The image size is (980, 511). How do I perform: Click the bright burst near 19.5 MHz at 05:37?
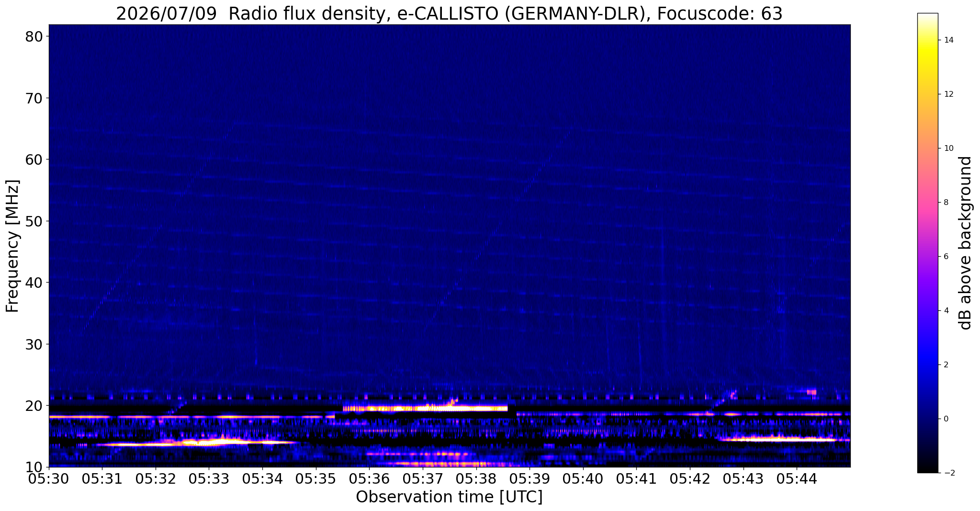click(425, 409)
